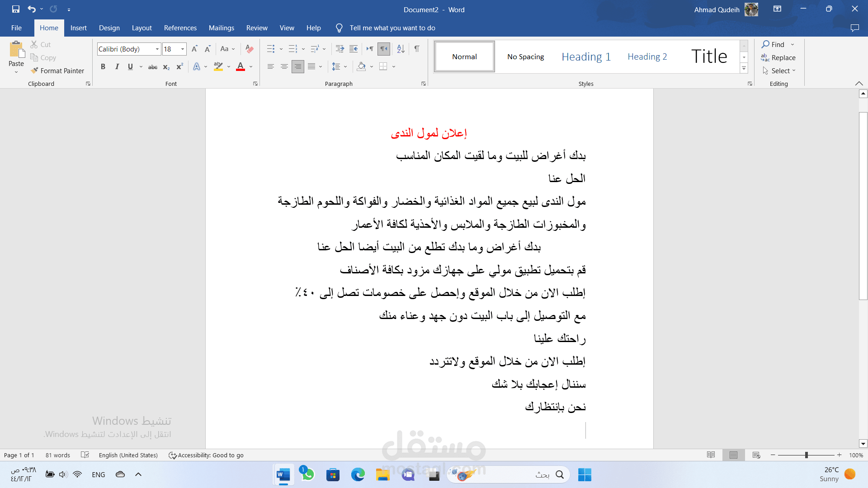
Task: Open the Layout ribbon tab
Action: [142, 28]
